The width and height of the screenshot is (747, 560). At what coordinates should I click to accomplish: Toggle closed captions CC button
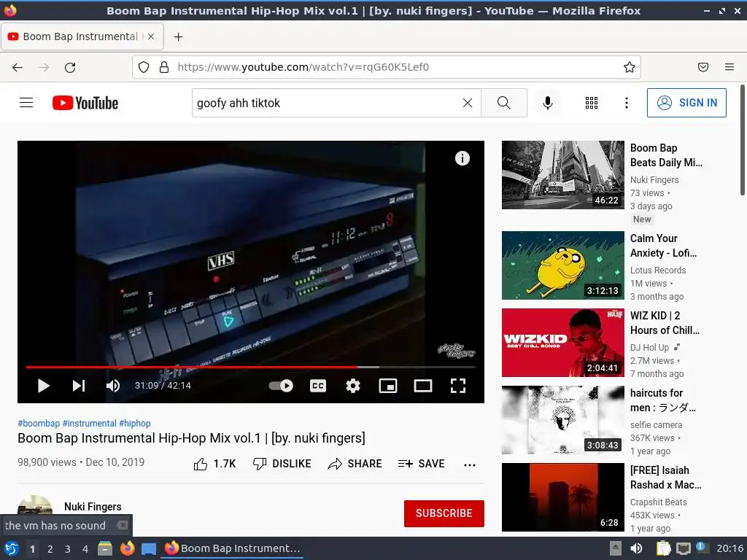[318, 386]
